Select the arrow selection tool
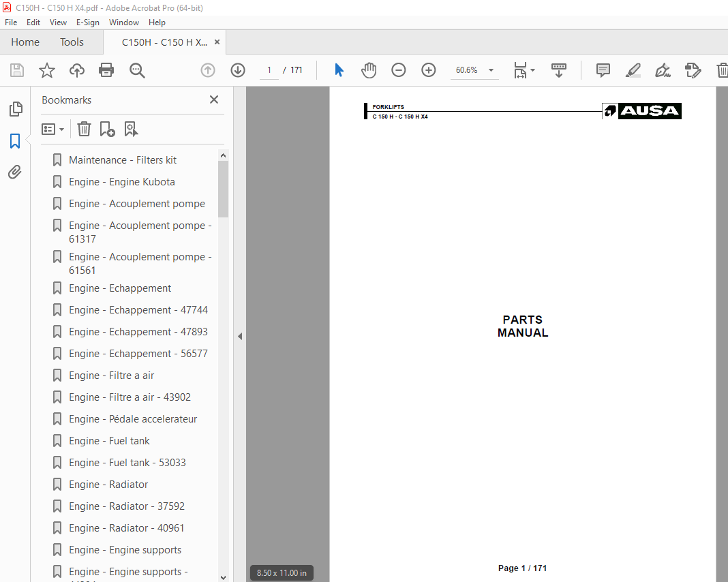Image resolution: width=728 pixels, height=582 pixels. (x=339, y=70)
